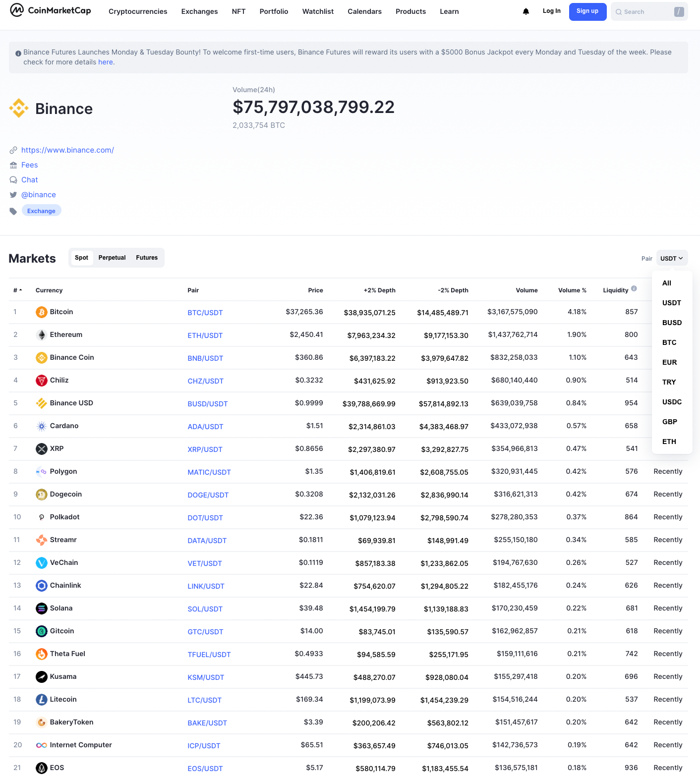Click the Log In button
The height and width of the screenshot is (778, 700).
[551, 11]
